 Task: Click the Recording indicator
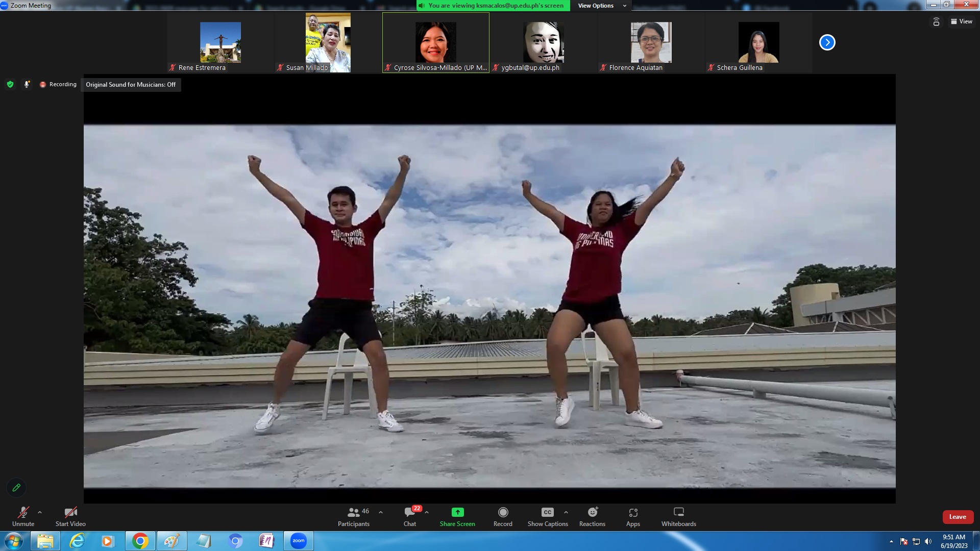(x=58, y=84)
